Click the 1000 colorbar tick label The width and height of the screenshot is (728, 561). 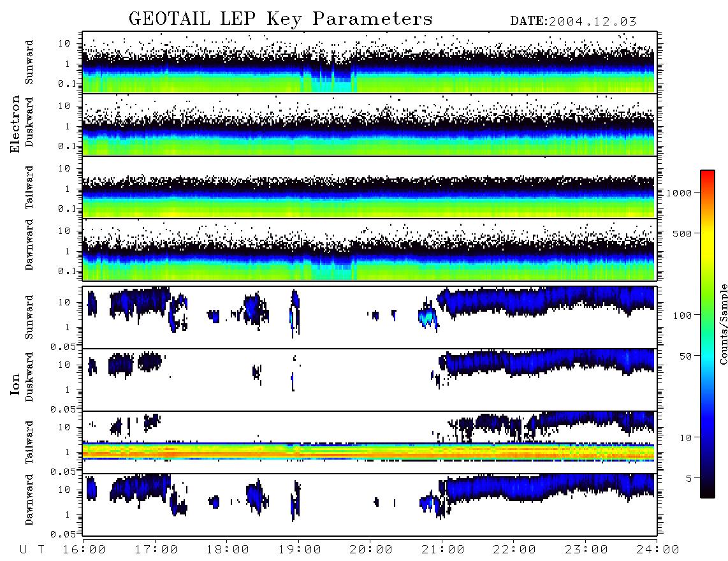click(679, 193)
